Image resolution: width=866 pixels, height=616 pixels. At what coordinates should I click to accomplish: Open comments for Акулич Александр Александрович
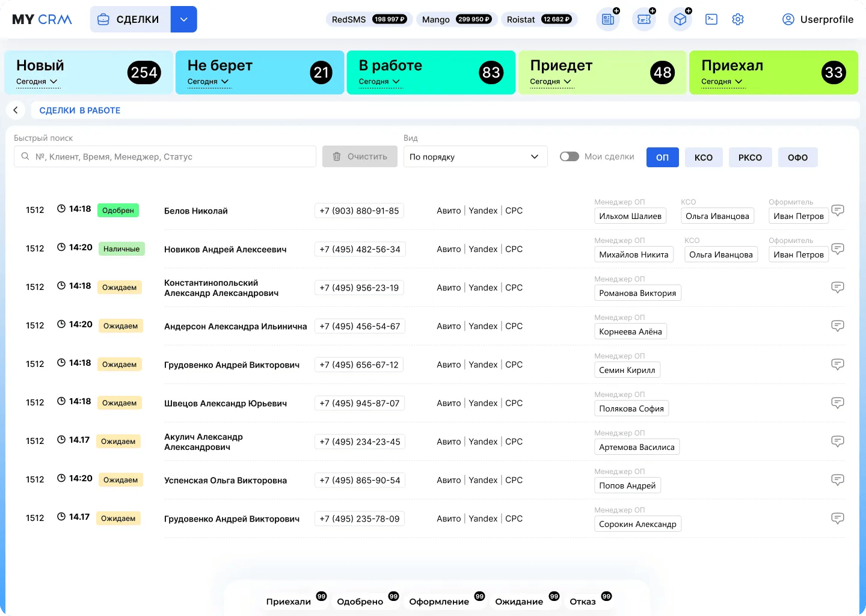coord(838,441)
